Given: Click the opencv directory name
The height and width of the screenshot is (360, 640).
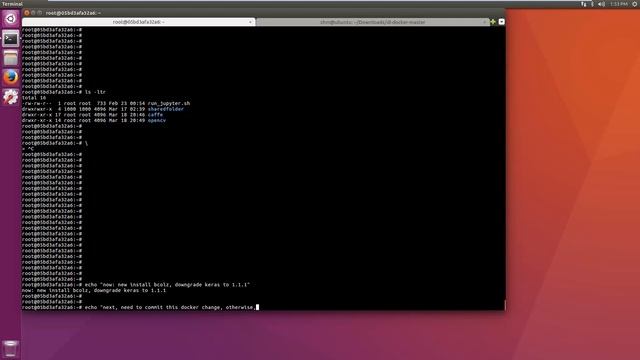Looking at the screenshot, I should click(157, 120).
